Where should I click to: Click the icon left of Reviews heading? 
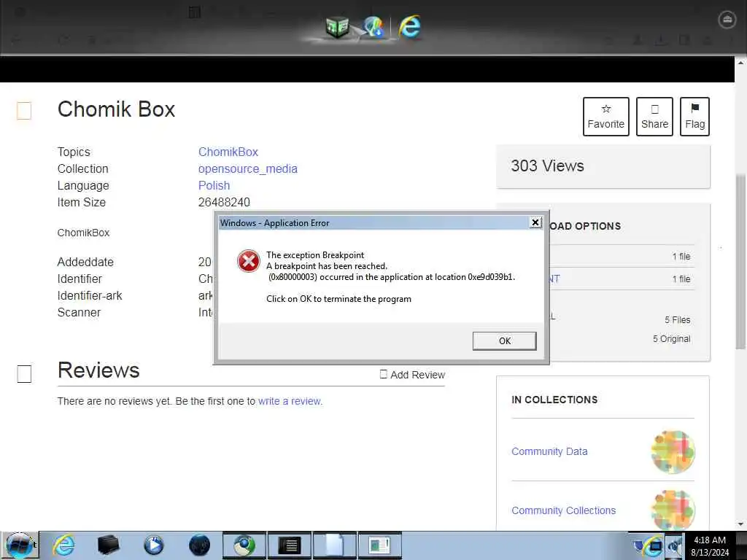point(24,374)
